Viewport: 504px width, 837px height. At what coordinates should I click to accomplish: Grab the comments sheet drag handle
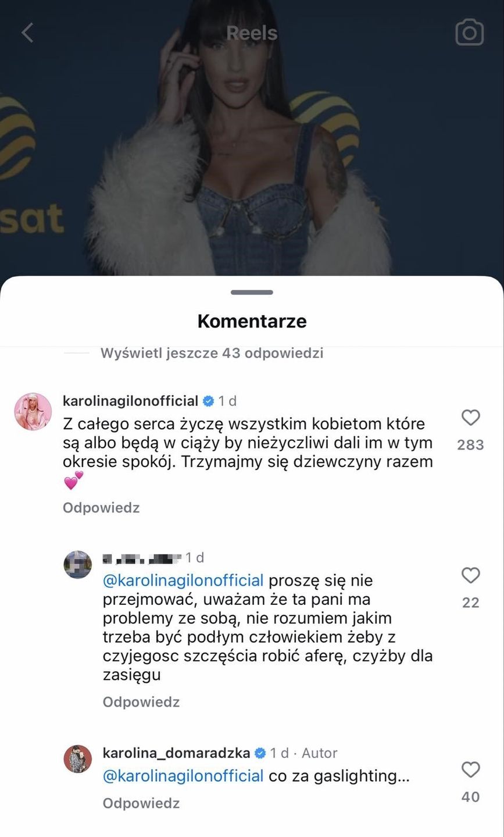click(x=252, y=292)
